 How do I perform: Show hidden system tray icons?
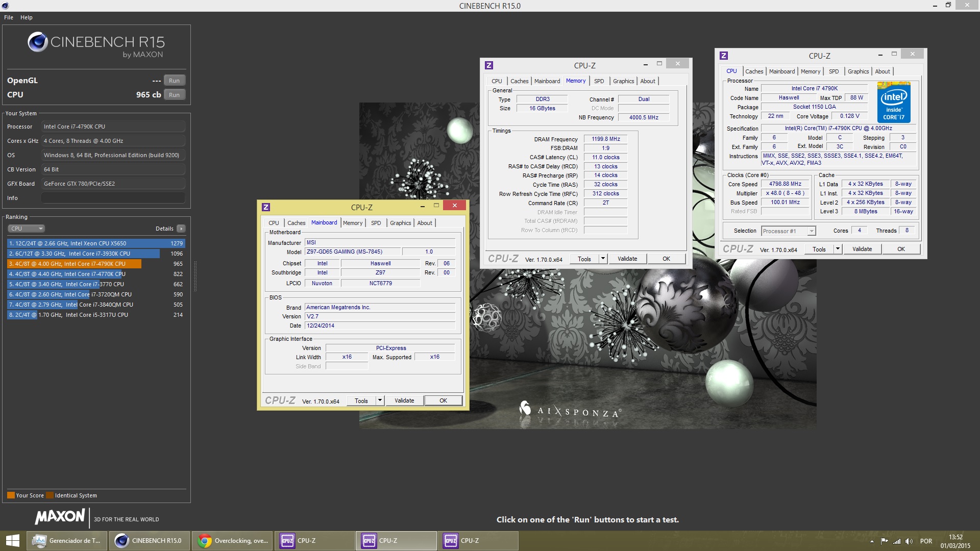[872, 541]
